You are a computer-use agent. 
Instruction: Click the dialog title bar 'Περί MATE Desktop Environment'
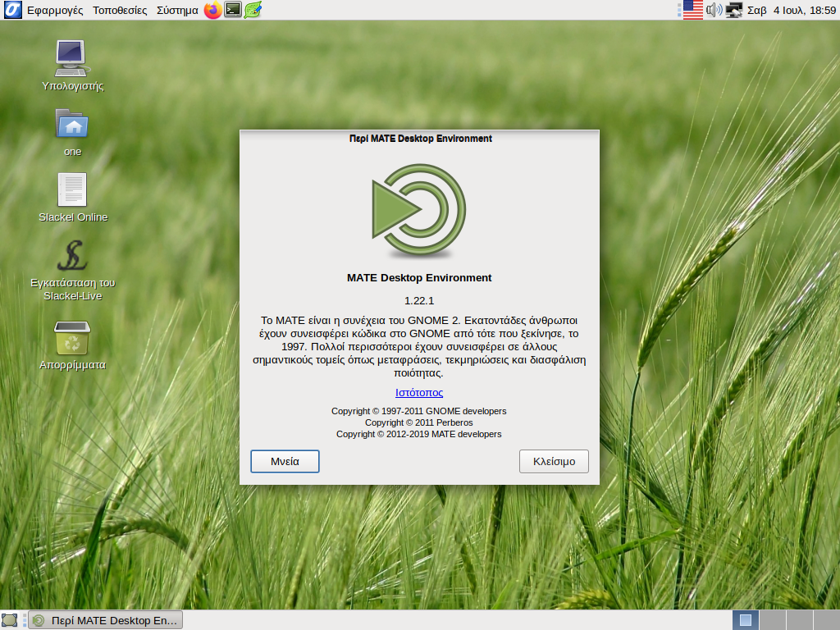(x=420, y=138)
